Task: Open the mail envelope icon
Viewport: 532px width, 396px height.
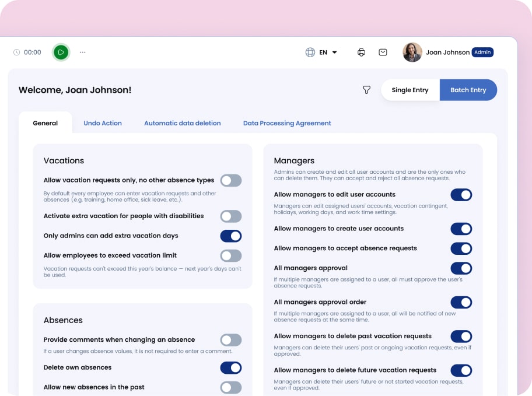Action: (383, 52)
